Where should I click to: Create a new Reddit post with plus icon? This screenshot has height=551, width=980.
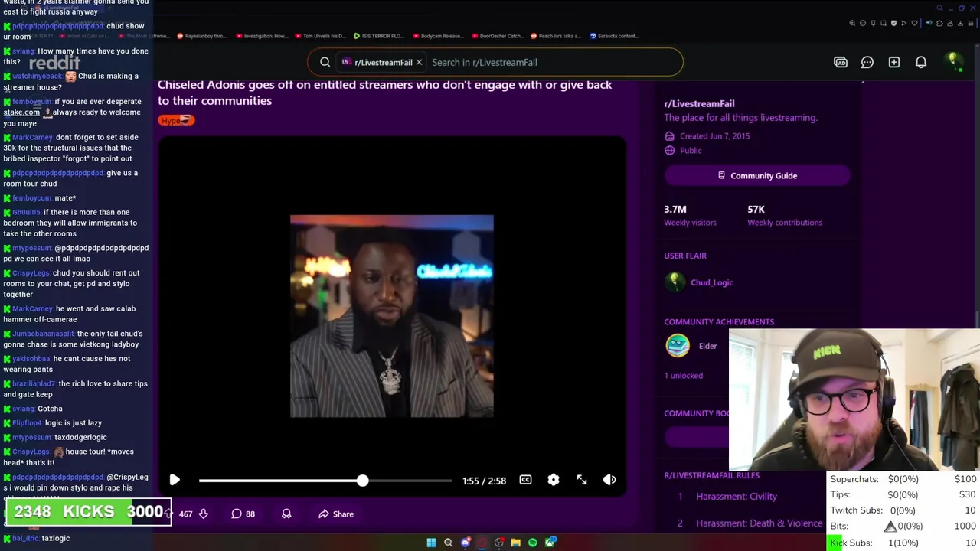click(x=894, y=62)
